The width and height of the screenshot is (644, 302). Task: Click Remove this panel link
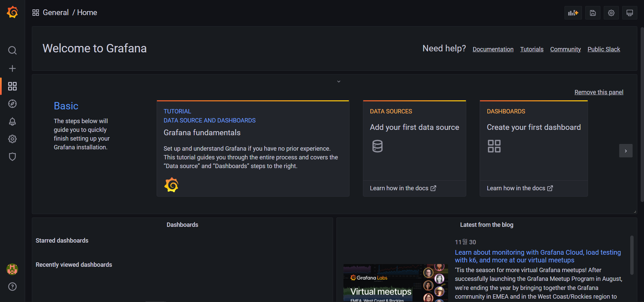coord(599,92)
